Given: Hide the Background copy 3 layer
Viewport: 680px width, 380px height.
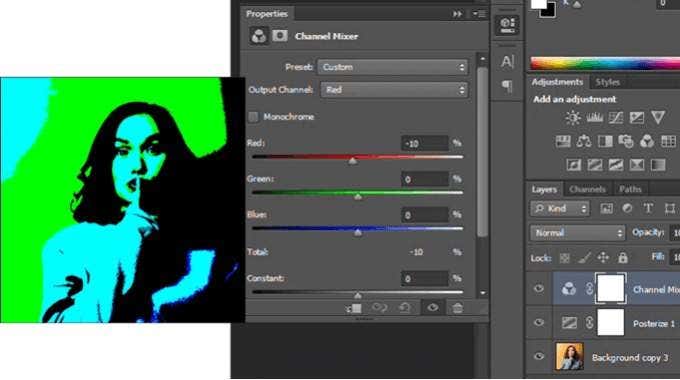Looking at the screenshot, I should 539,357.
